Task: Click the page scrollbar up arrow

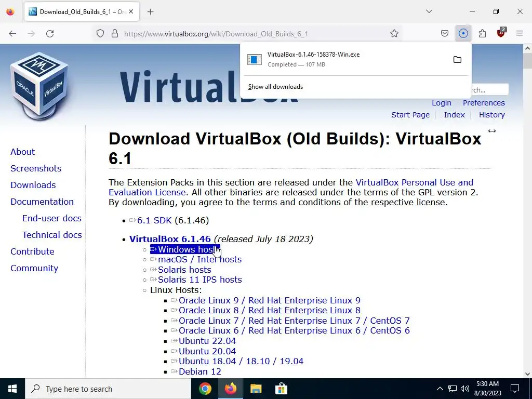Action: coord(527,48)
